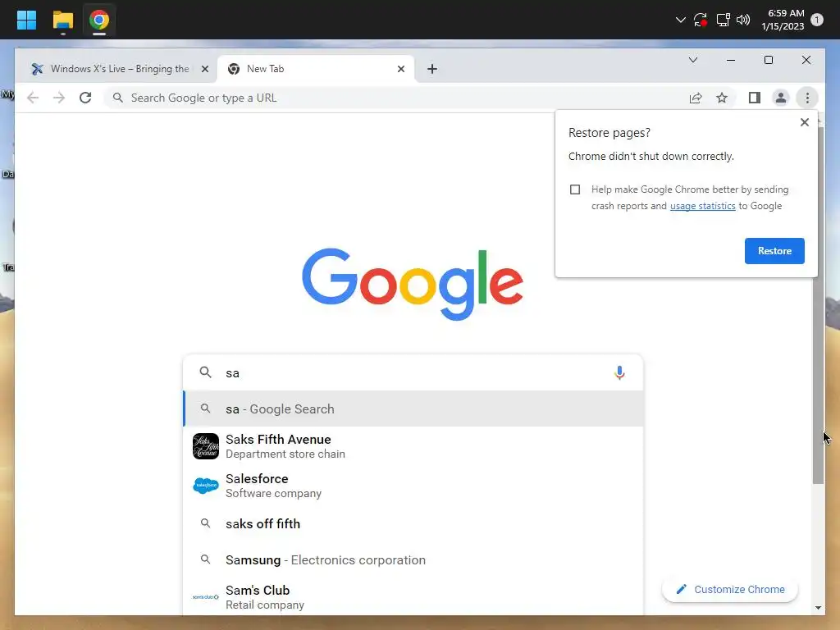The height and width of the screenshot is (630, 840).
Task: Toggle the Chrome side panel
Action: [x=755, y=98]
